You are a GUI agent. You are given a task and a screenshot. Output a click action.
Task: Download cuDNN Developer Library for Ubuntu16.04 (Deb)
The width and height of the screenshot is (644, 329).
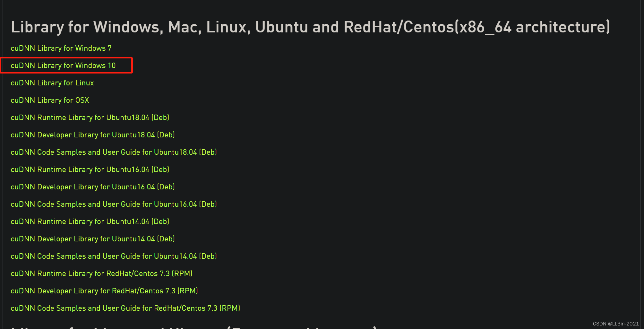(93, 187)
